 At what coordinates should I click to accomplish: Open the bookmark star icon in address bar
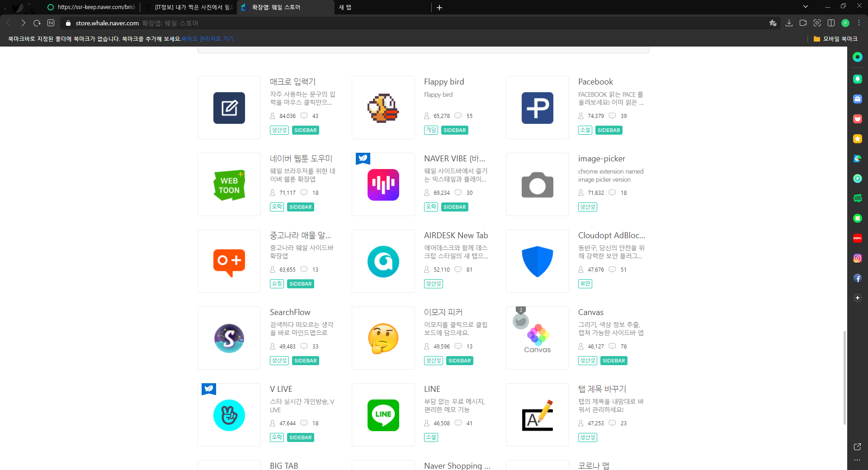[773, 23]
